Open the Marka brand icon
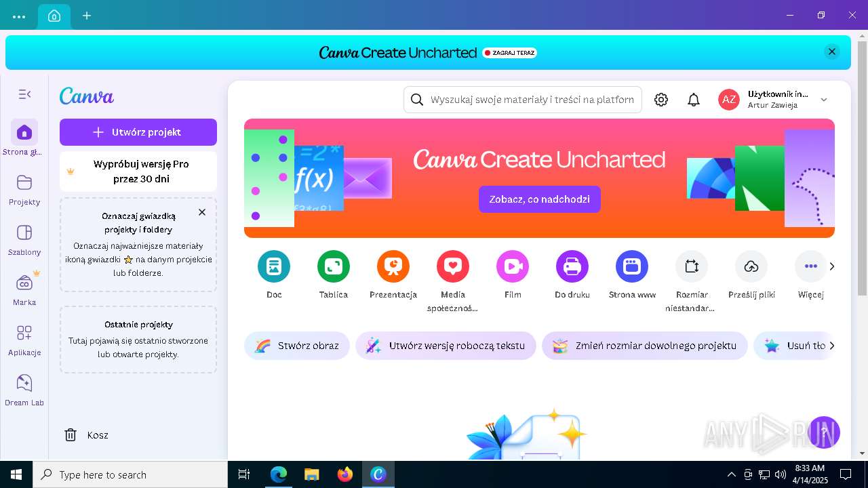The width and height of the screenshot is (868, 488). pyautogui.click(x=24, y=283)
